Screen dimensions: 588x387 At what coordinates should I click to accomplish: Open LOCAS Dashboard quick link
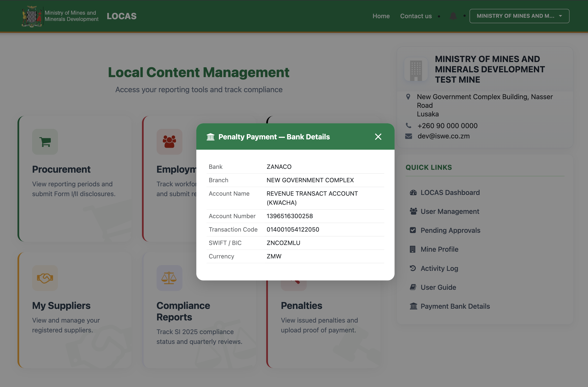450,193
